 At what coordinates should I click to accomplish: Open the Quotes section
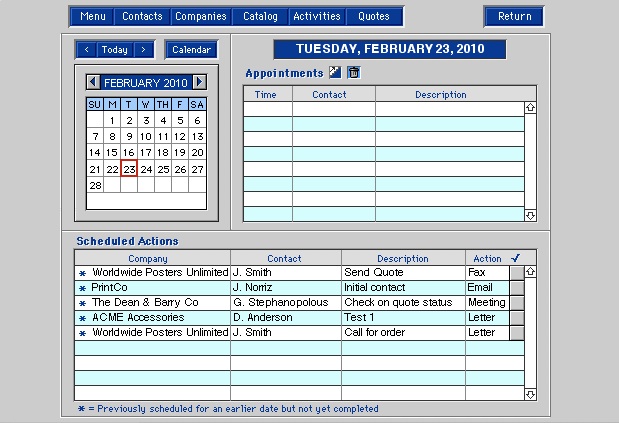tap(373, 17)
